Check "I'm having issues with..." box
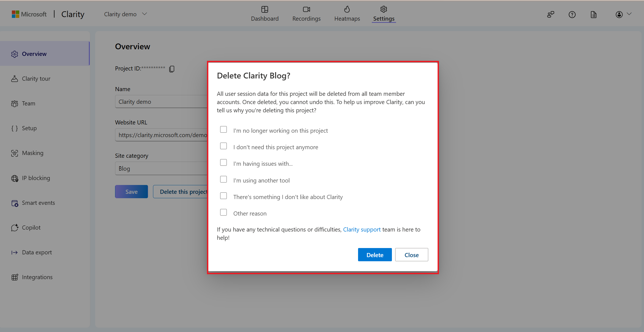 coord(223,162)
